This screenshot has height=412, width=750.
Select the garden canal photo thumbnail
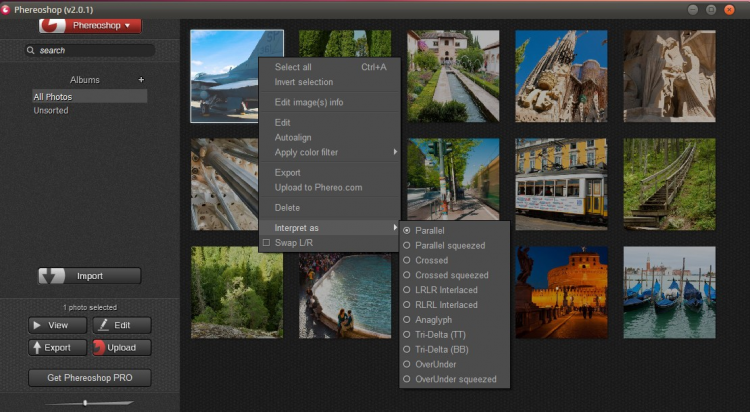(453, 76)
